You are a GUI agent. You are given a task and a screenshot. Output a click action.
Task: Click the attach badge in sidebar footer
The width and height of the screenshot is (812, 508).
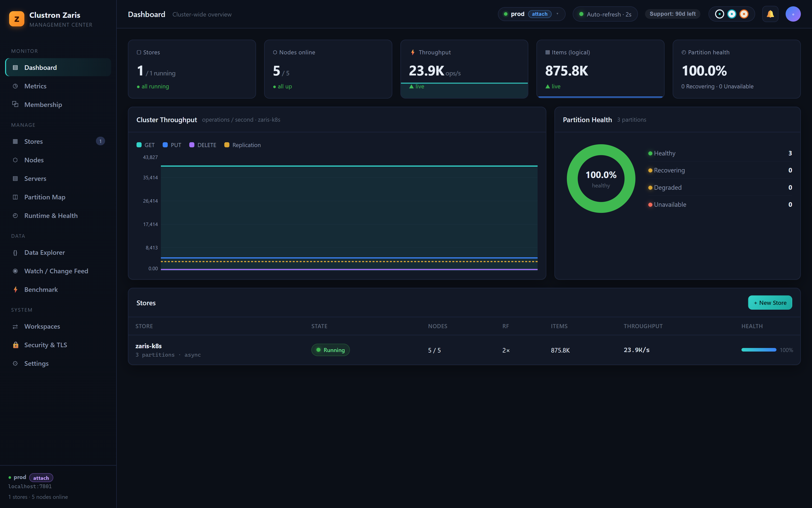(x=41, y=478)
